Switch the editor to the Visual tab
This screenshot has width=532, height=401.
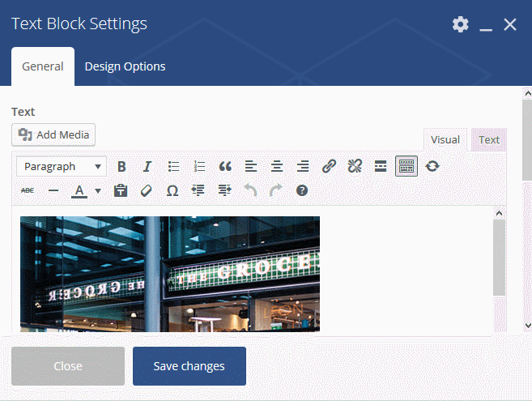pyautogui.click(x=445, y=139)
